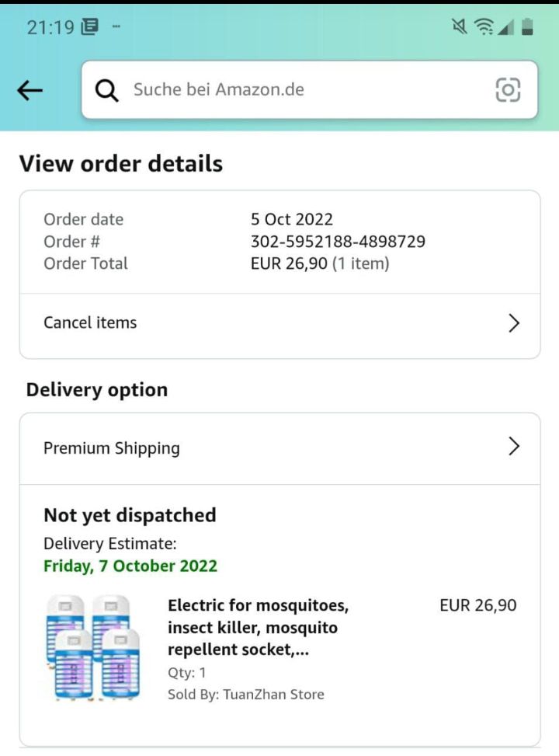Tap the search magnifier icon

coord(107,90)
